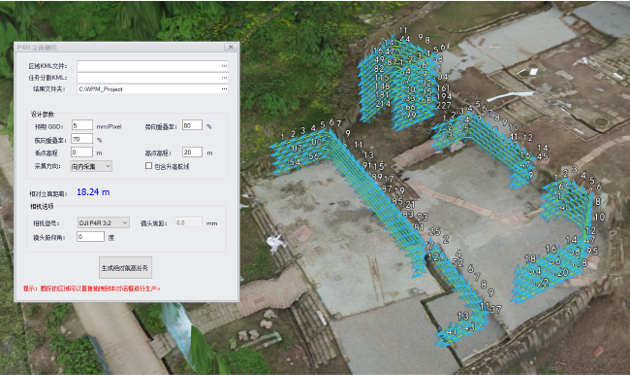Click the blue 18.24 m distance value

tap(93, 192)
